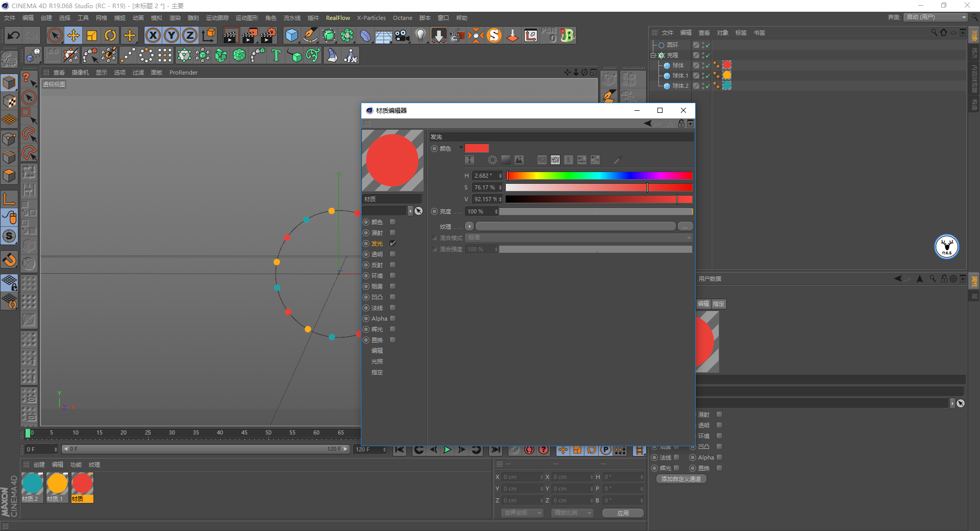This screenshot has height=531, width=980.
Task: Click the red color swatch
Action: pyautogui.click(x=477, y=148)
